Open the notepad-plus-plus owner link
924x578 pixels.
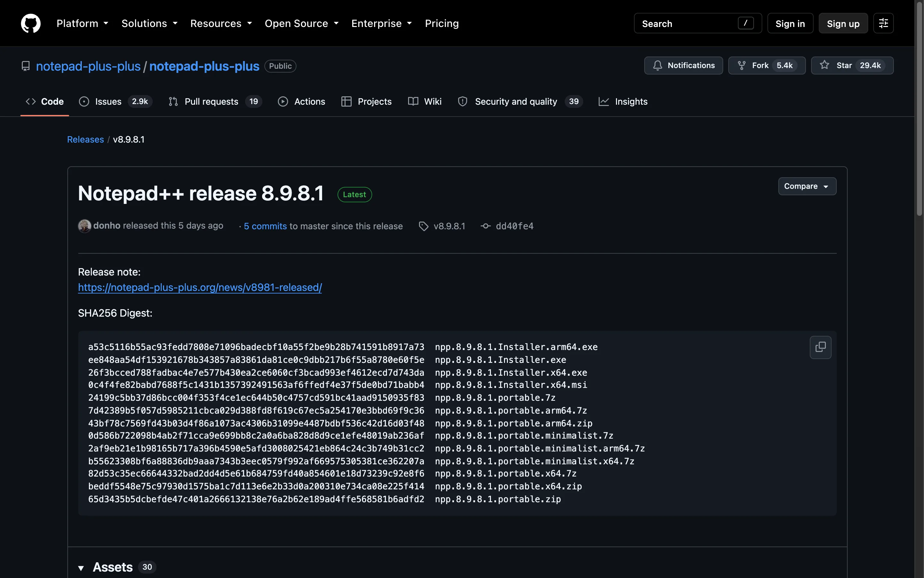[88, 66]
